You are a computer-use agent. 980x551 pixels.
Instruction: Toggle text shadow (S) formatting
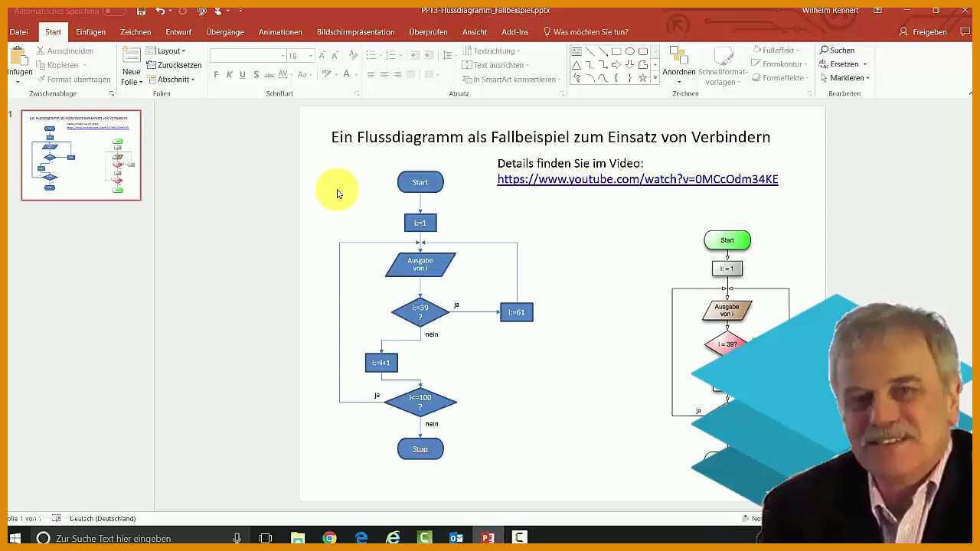(256, 74)
